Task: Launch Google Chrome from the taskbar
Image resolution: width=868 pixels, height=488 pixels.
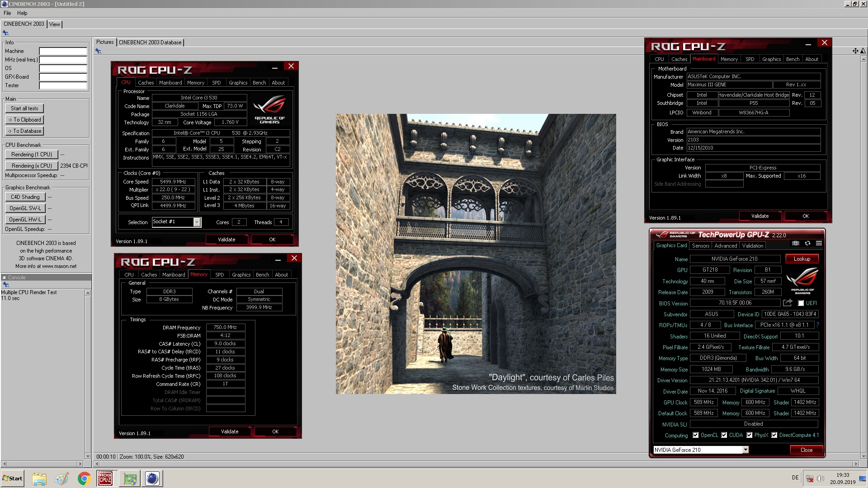Action: pos(84,479)
